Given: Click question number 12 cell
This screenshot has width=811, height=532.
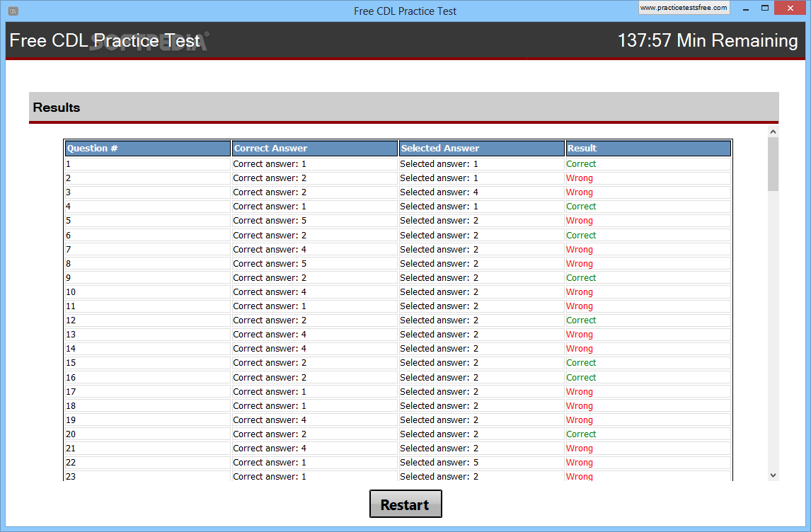Looking at the screenshot, I should [x=147, y=320].
